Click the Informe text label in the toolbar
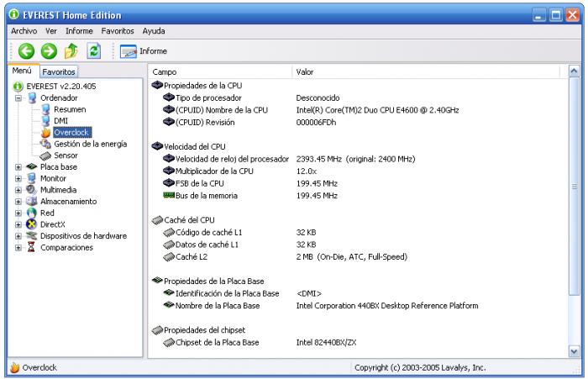This screenshot has height=379, width=588. [x=153, y=51]
